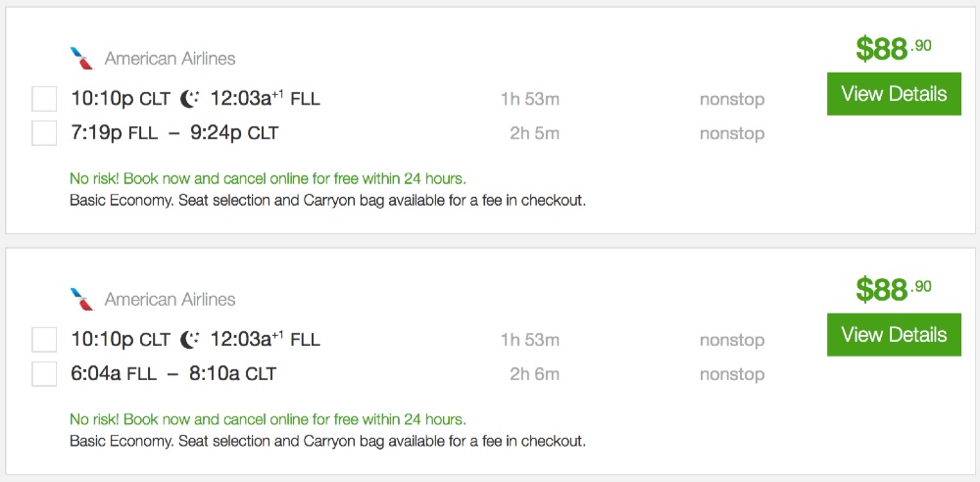This screenshot has height=482, width=980.
Task: Select the 7:19p FLL departure time
Action: click(98, 132)
